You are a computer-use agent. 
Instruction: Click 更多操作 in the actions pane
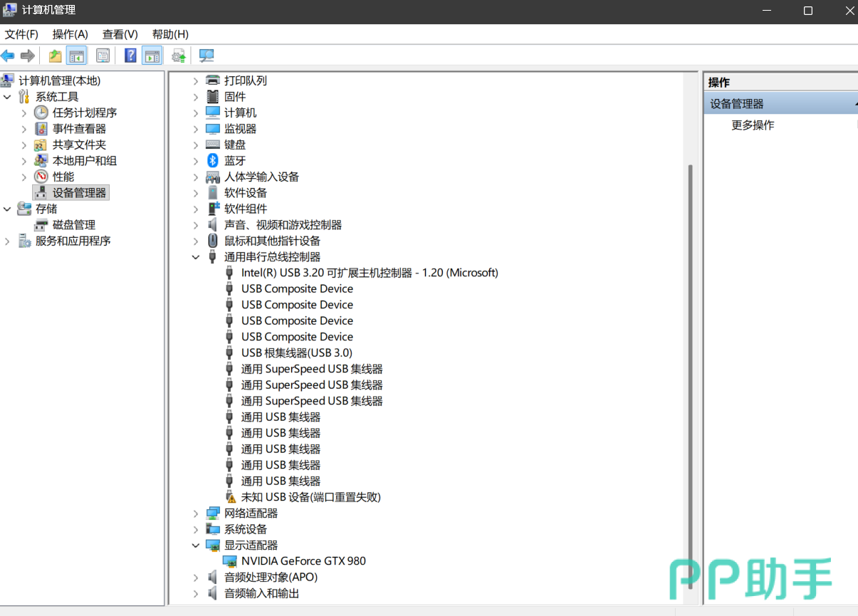coord(753,125)
